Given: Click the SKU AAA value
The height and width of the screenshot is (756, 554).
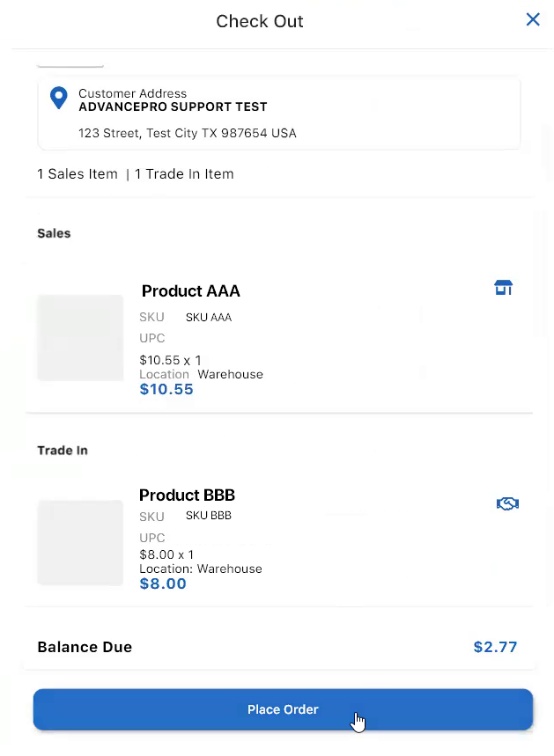Looking at the screenshot, I should [209, 318].
